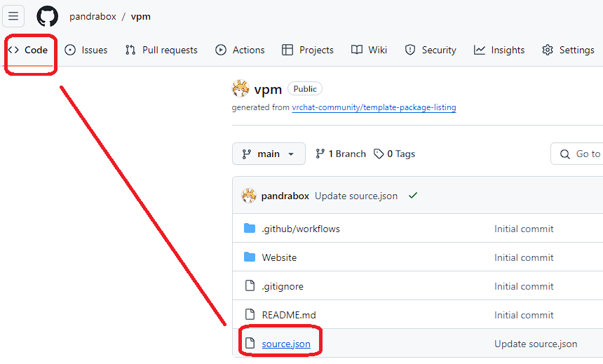This screenshot has width=603, height=364.
Task: Click the Website folder icon
Action: point(250,257)
